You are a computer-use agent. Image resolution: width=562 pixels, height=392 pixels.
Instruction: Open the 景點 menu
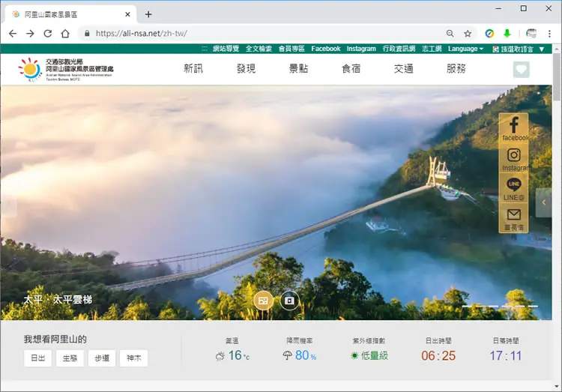coord(298,68)
